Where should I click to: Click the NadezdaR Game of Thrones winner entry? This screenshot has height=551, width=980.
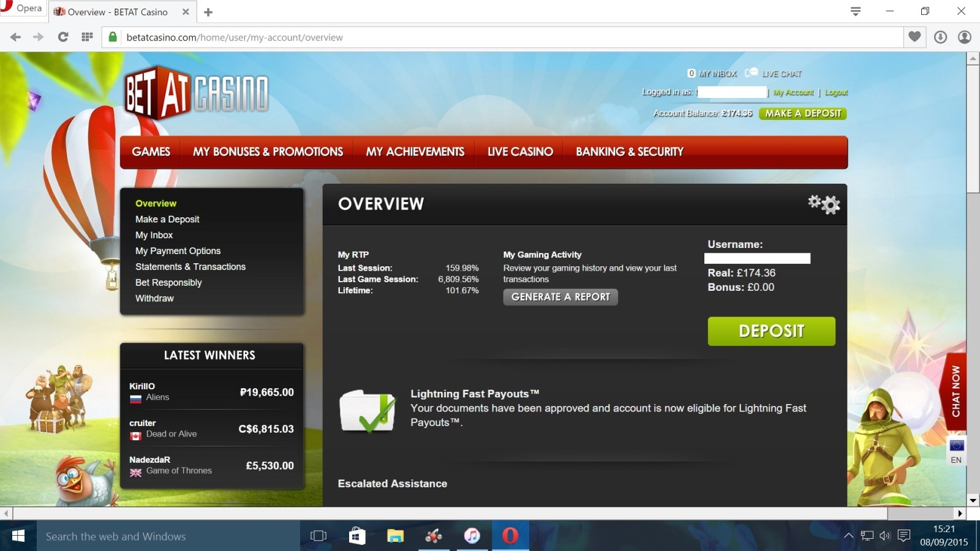(x=211, y=465)
